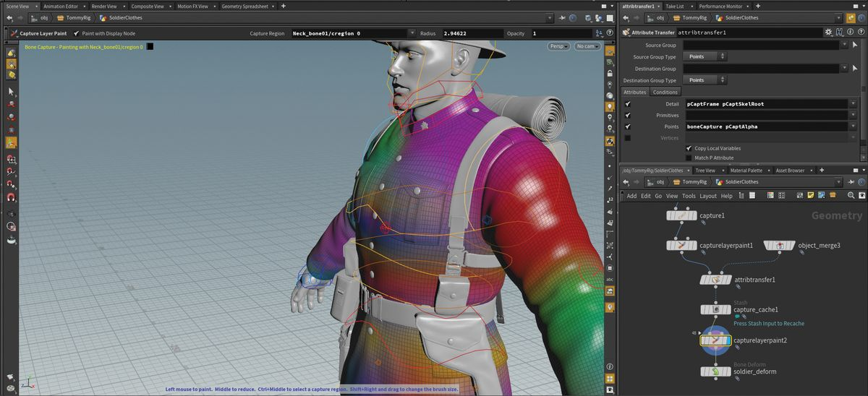Open the Geometry Spreadsheet tab
868x396 pixels.
pyautogui.click(x=246, y=6)
